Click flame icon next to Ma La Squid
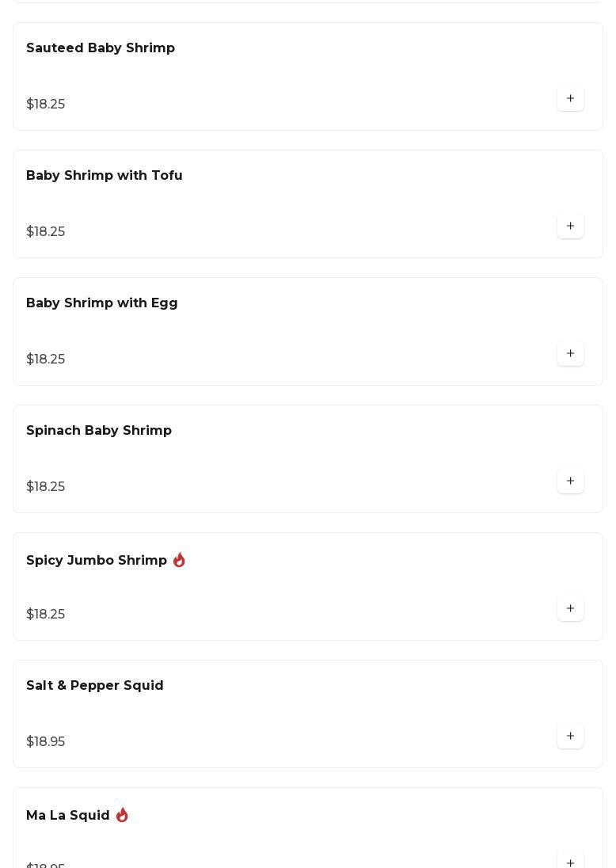This screenshot has width=616, height=868. click(122, 815)
